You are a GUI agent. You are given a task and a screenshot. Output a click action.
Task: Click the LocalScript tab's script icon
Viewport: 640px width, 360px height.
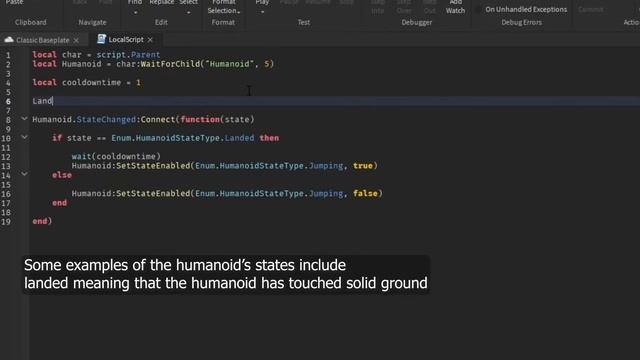click(x=101, y=39)
